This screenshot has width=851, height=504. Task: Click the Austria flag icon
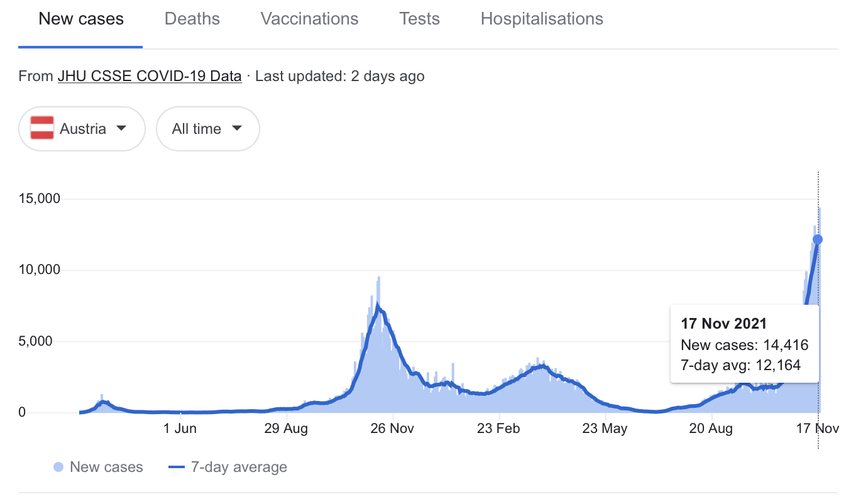(x=42, y=129)
